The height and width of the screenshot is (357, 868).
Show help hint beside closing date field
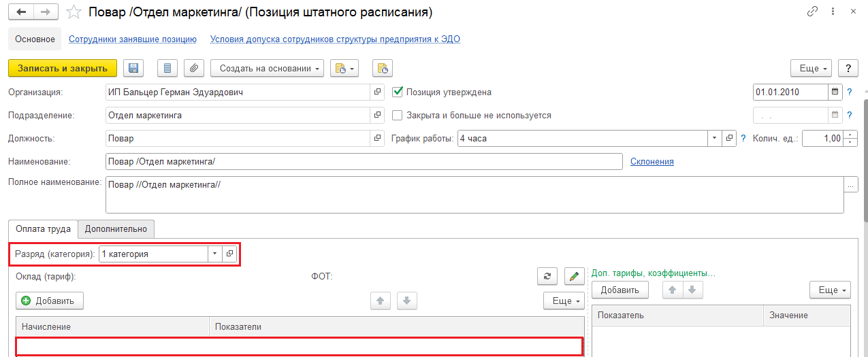(x=849, y=115)
